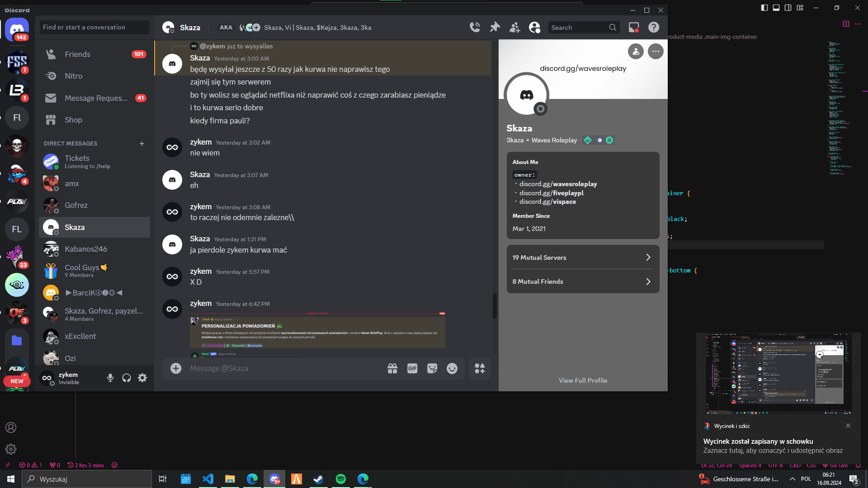Open the Cool Guys group chat

tap(94, 271)
